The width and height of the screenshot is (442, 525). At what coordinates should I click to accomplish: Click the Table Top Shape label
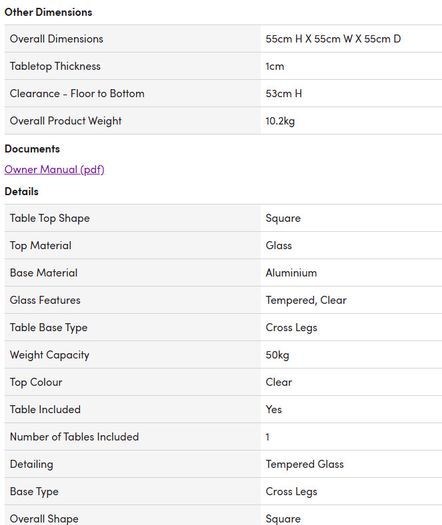pos(50,218)
